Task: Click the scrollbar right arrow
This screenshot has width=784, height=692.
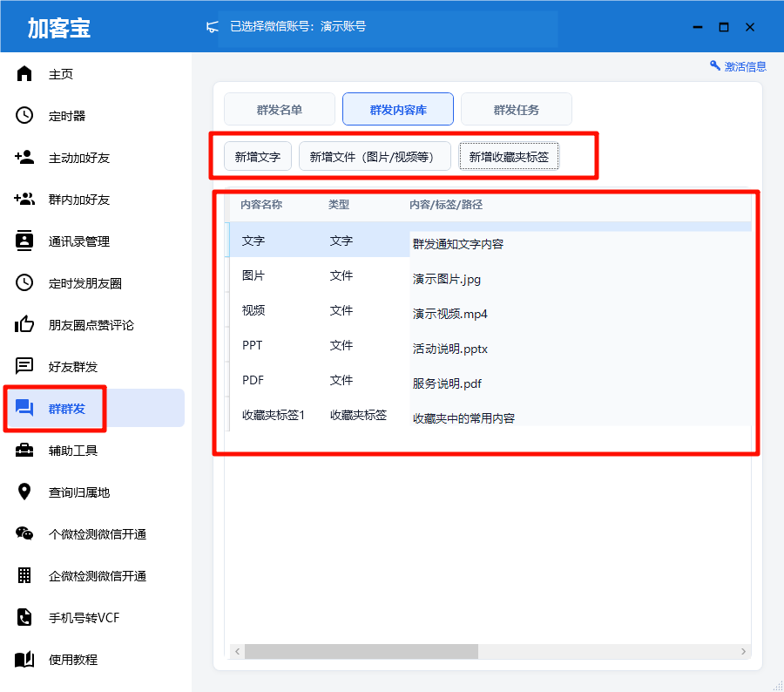Action: [744, 651]
